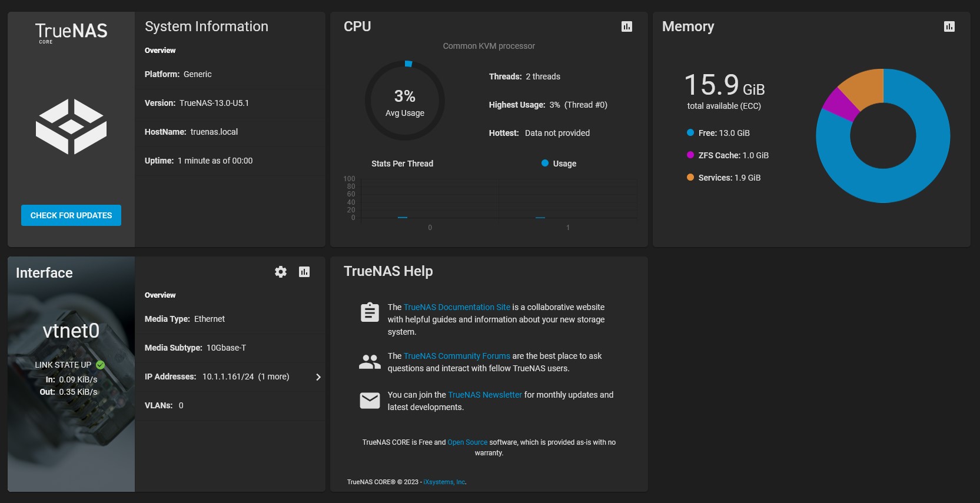Click 15.9 GiB total memory value
This screenshot has width=980, height=503.
[725, 85]
